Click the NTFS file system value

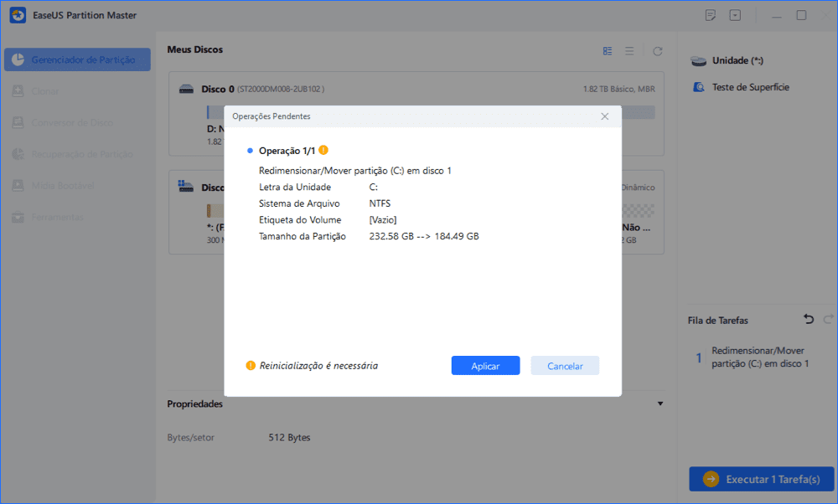[x=380, y=203]
